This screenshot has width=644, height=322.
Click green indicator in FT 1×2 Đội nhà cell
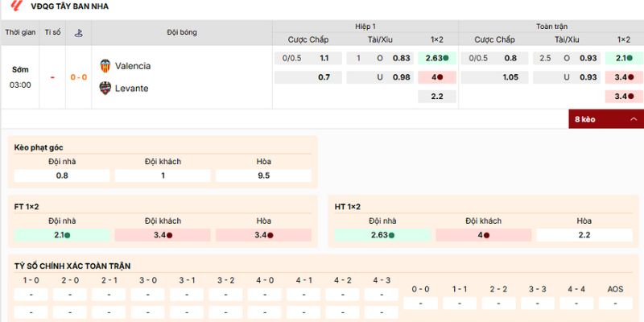[x=67, y=235]
